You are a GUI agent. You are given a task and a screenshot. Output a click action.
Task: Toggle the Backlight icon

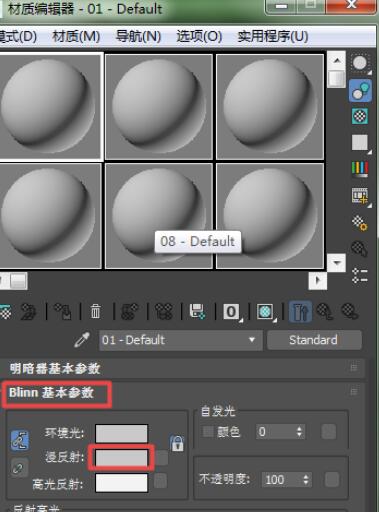click(360, 90)
